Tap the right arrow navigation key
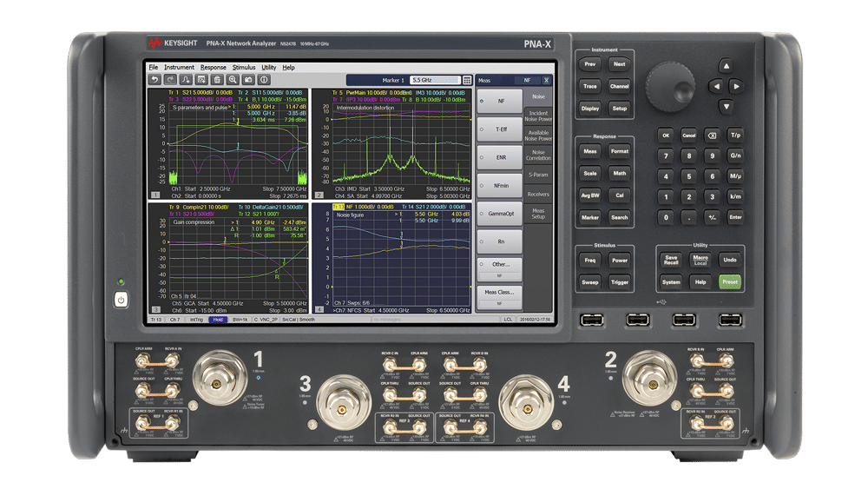The width and height of the screenshot is (868, 489). click(736, 86)
